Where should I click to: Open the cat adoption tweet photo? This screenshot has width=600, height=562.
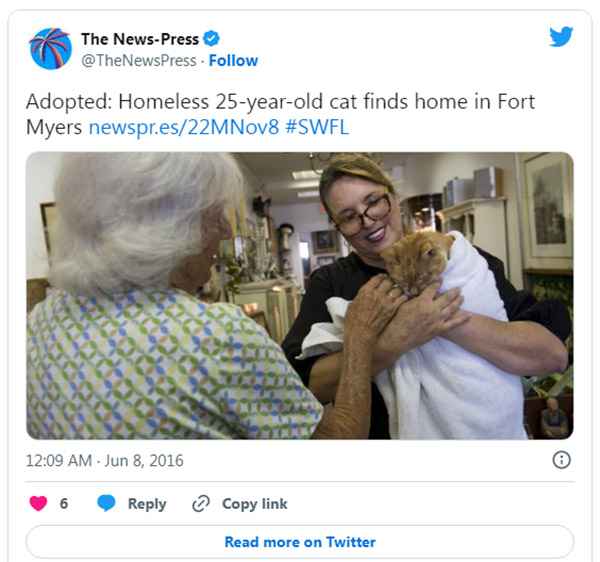[300, 295]
